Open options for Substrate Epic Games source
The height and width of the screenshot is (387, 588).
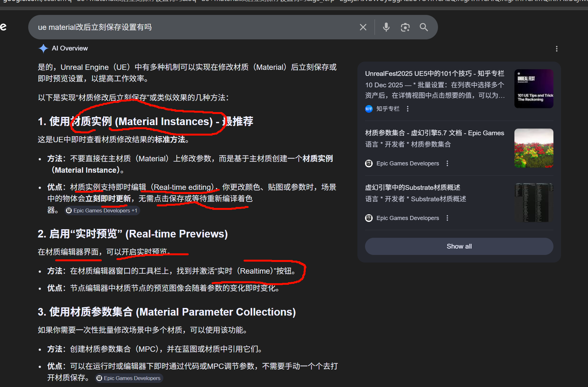[448, 218]
